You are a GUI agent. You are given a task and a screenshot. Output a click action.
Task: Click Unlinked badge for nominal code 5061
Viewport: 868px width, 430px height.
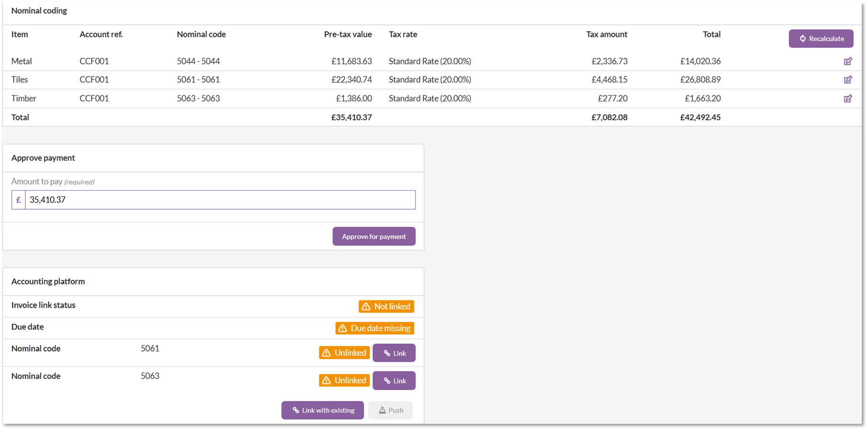pos(344,353)
